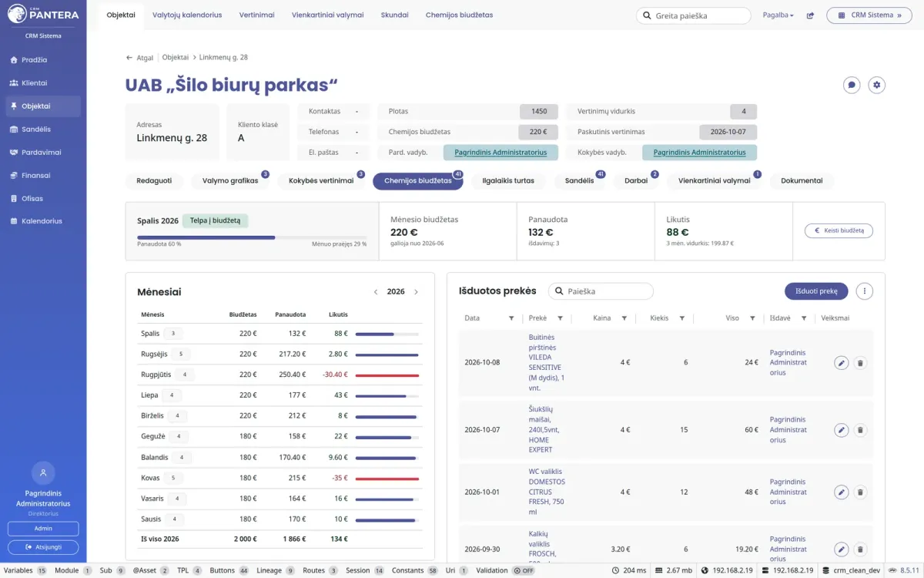Go to previous year in Mėnesiai
924x578 pixels.
tap(376, 292)
